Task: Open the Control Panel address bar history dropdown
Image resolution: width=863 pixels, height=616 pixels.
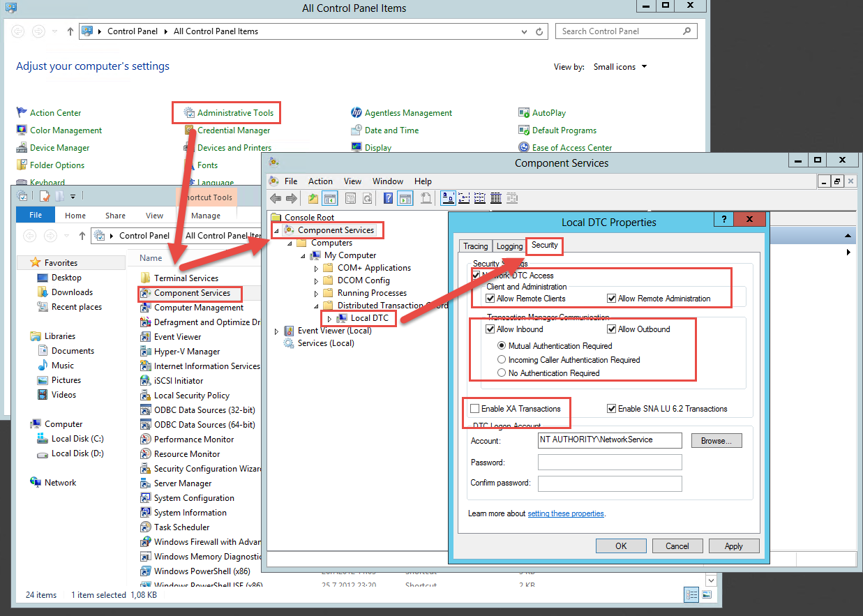Action: (525, 31)
